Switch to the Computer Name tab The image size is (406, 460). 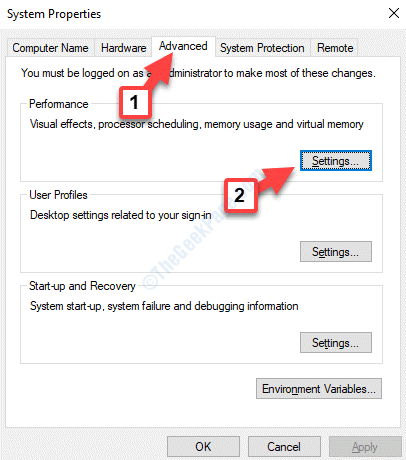click(x=51, y=48)
